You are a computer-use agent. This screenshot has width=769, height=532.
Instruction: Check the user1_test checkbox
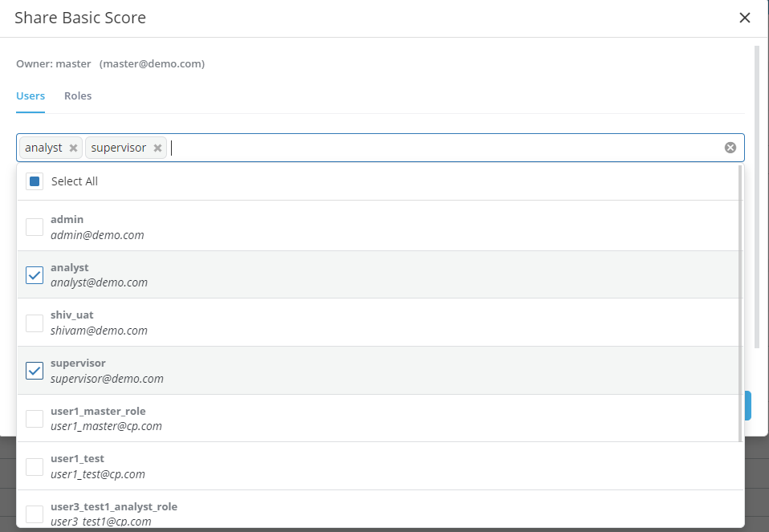(x=35, y=466)
